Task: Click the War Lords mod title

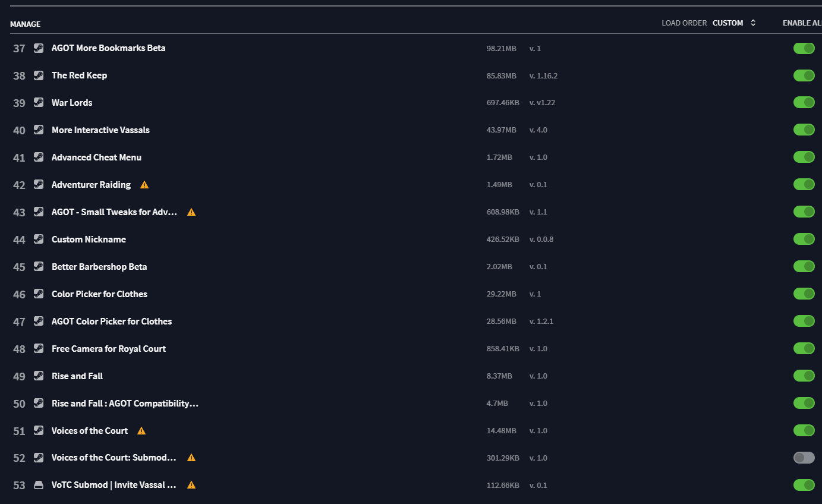Action: [x=72, y=103]
